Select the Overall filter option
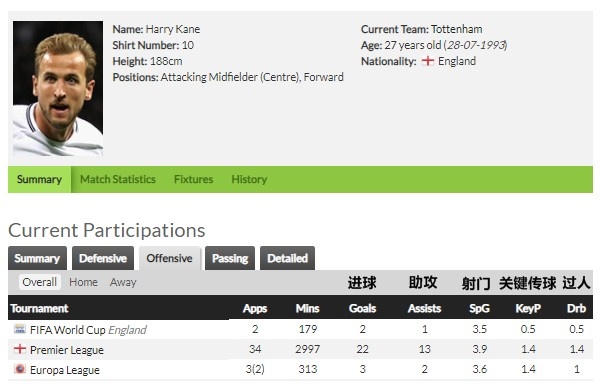 point(39,282)
